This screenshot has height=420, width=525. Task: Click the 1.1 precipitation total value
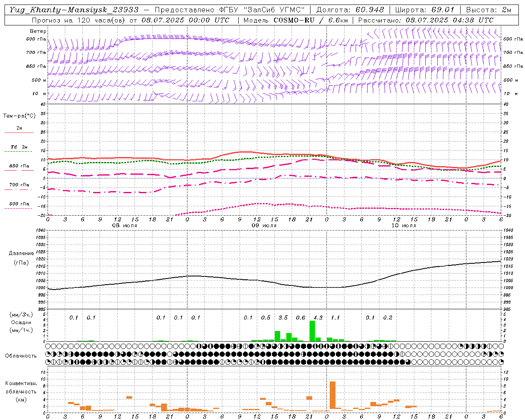click(336, 317)
